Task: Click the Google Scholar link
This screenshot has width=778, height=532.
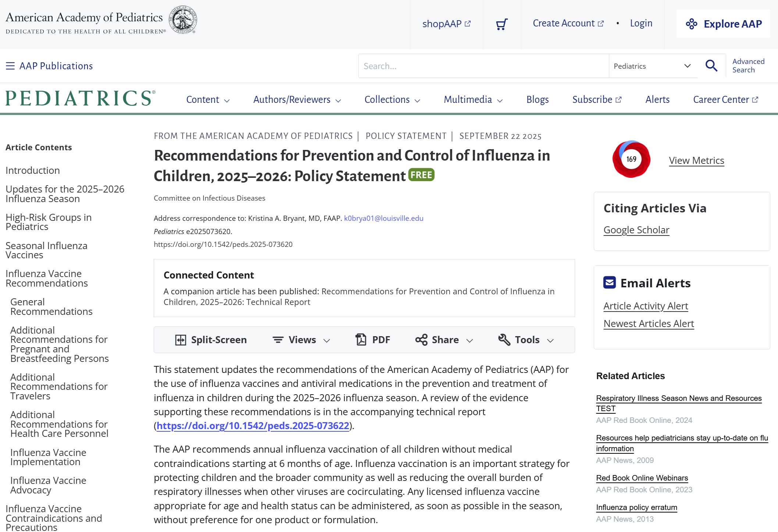Action: coord(636,230)
